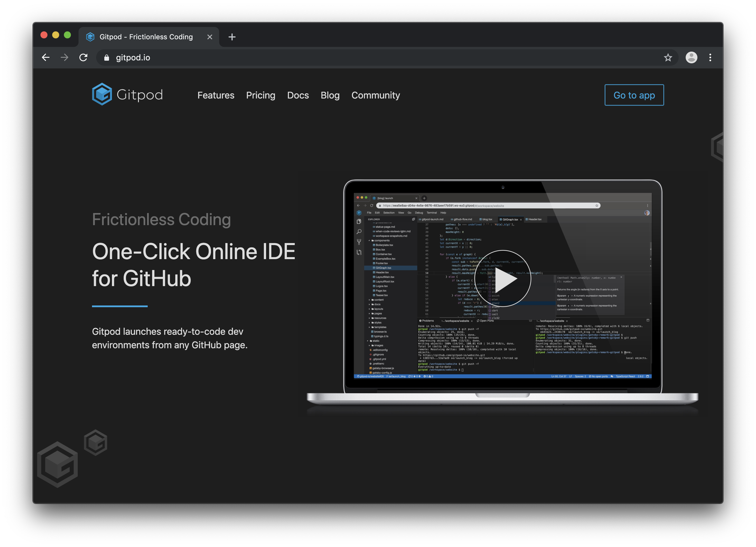Click the 'One-Click Online IDE for GitHub' heading
This screenshot has width=756, height=547.
193,264
